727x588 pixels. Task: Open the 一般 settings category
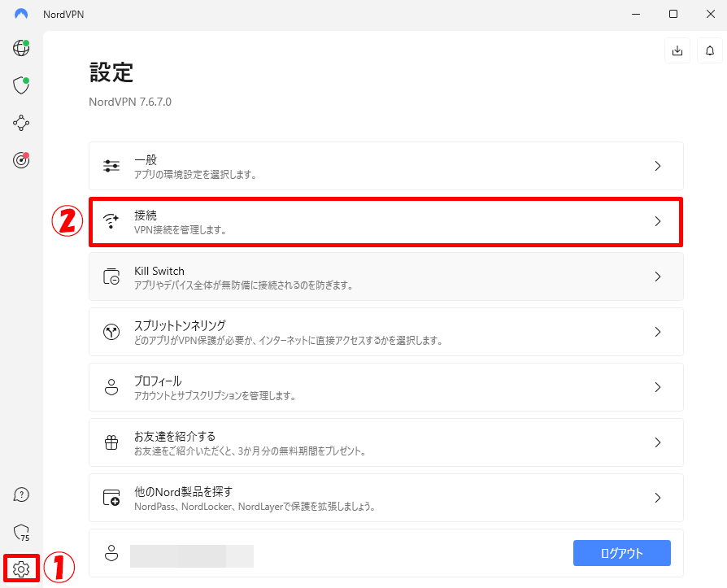tap(385, 166)
